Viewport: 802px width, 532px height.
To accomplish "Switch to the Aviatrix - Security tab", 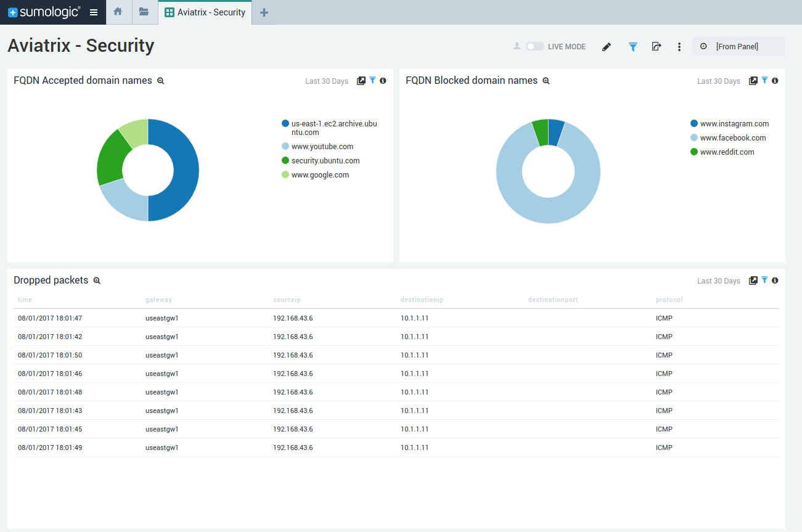I will [x=205, y=12].
